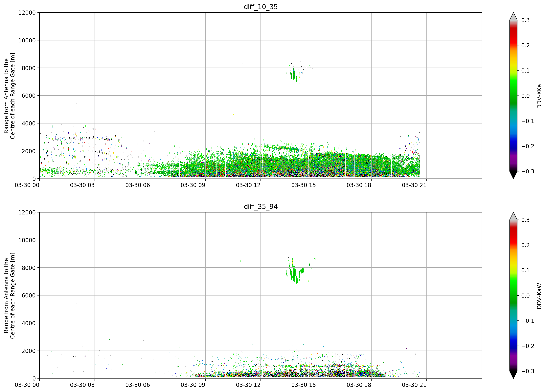The height and width of the screenshot is (392, 546).
Task: Select the "DDV-XKa" colorbar label
Action: pos(539,96)
